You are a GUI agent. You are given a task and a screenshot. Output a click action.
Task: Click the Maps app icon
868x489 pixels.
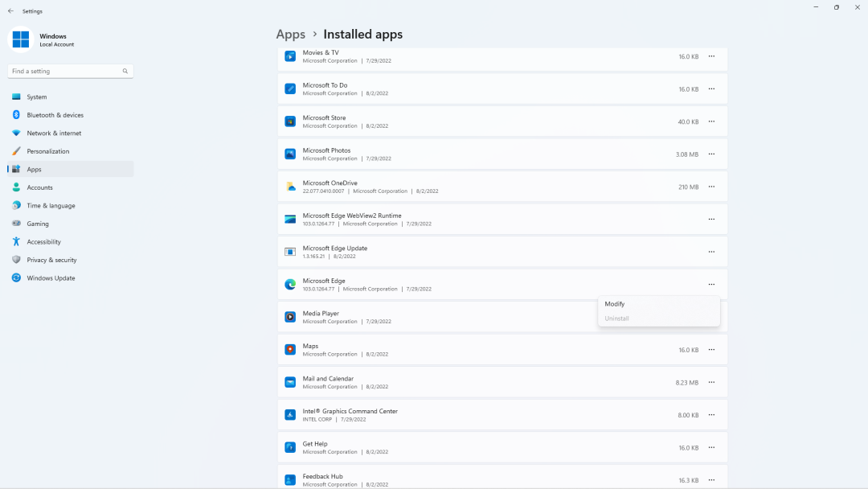[289, 349]
